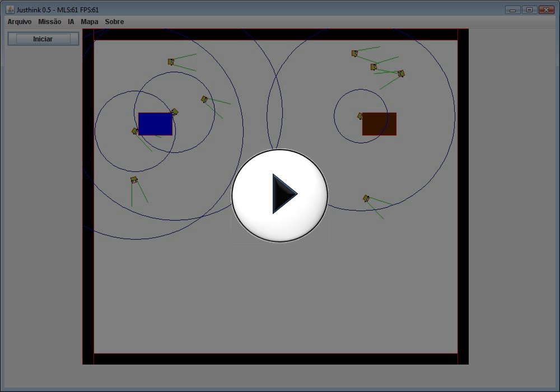This screenshot has width=560, height=392.
Task: Click the robot touching the red rectangle's left edge
Action: tap(361, 116)
